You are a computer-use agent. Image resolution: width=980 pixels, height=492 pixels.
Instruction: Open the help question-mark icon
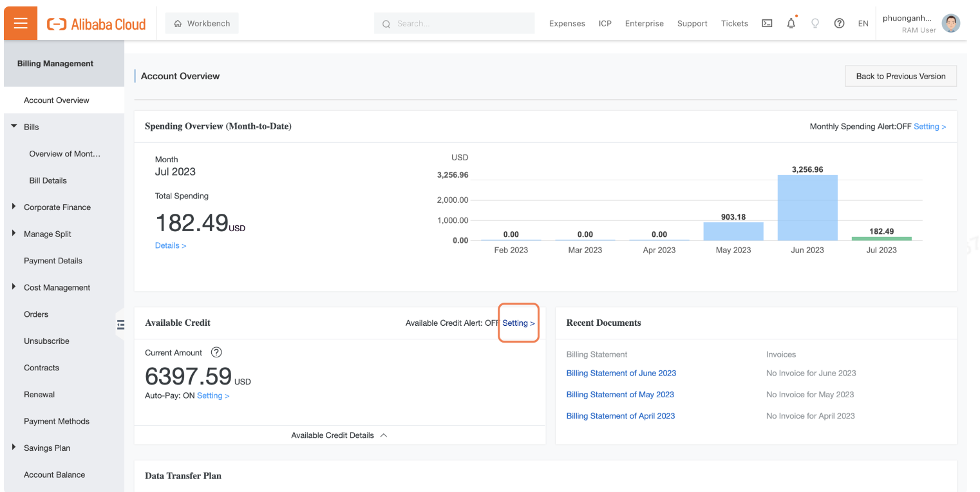coord(839,23)
